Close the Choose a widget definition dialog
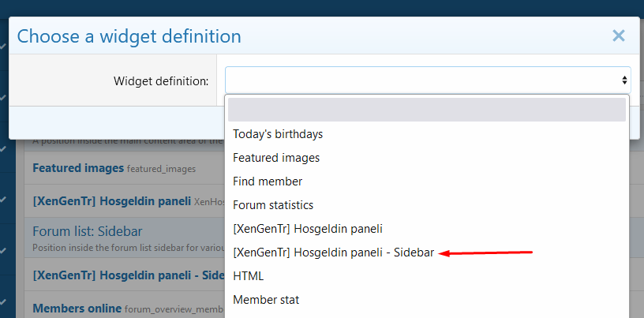 tap(618, 36)
